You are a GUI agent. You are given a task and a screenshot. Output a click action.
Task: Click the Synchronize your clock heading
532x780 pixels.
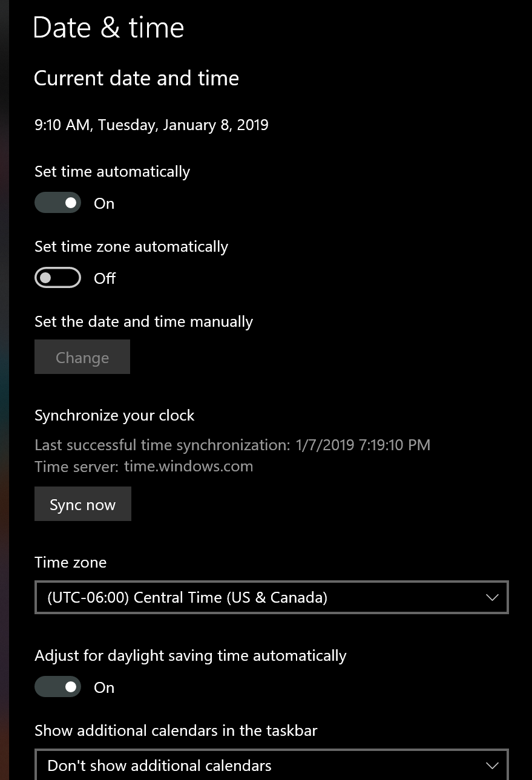click(x=114, y=416)
